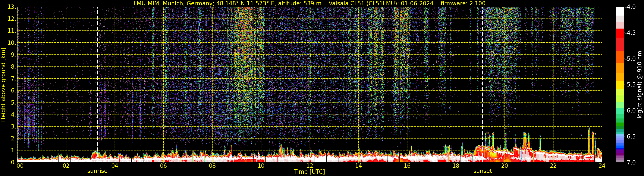The width and height of the screenshot is (644, 176).
Task: Click the colorbar tick label '-5.0'
Action: click(630, 59)
